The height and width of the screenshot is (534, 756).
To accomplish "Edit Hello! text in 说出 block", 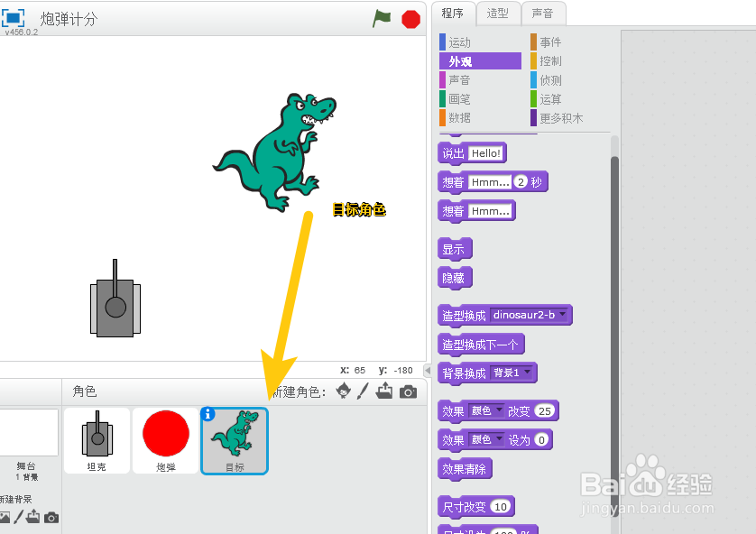I will (486, 153).
